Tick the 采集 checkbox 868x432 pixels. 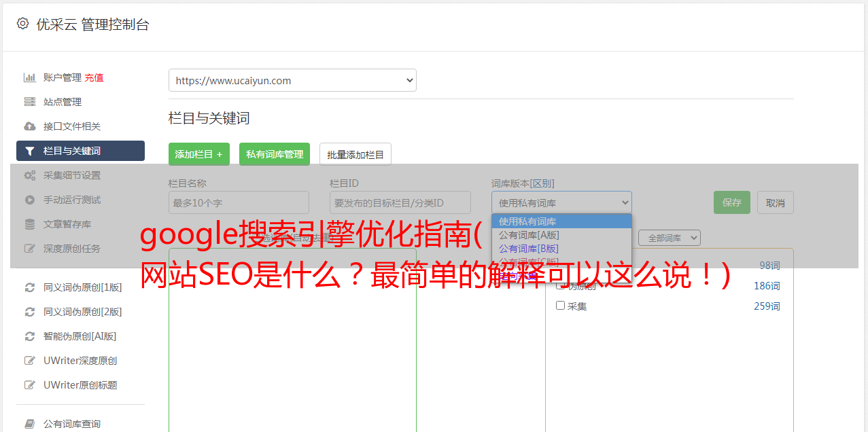click(561, 306)
